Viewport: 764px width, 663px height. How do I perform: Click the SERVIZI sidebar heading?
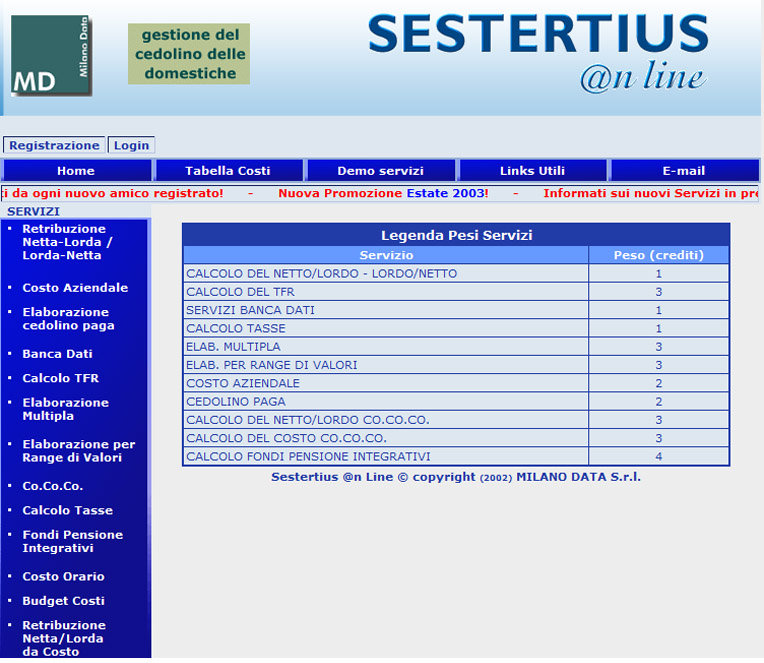(x=33, y=211)
